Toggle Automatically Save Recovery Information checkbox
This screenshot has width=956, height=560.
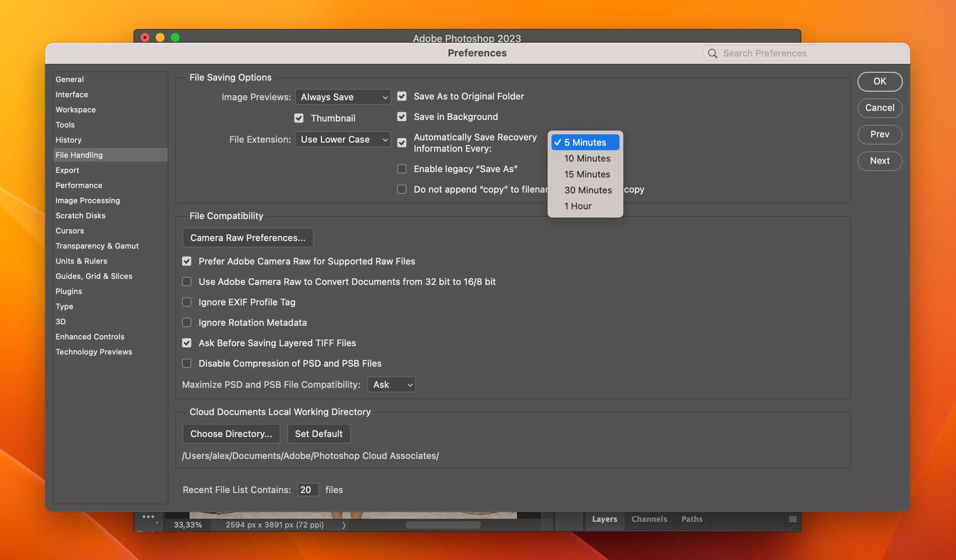[402, 143]
